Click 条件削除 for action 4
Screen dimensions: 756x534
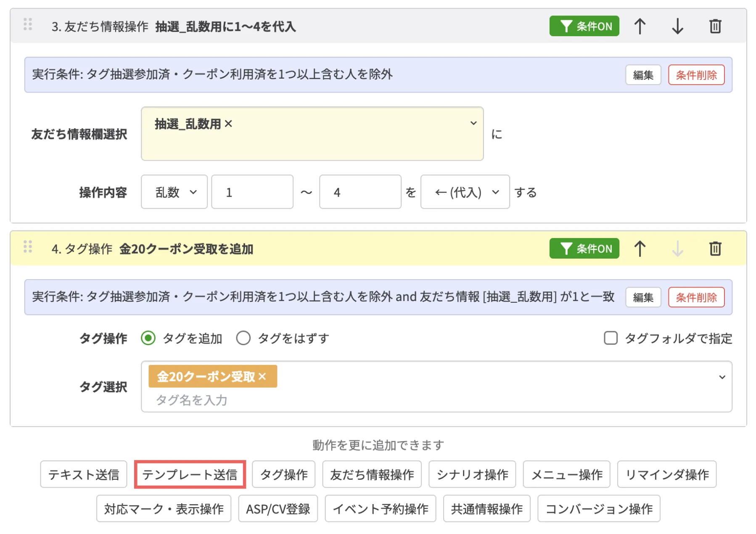tap(696, 297)
